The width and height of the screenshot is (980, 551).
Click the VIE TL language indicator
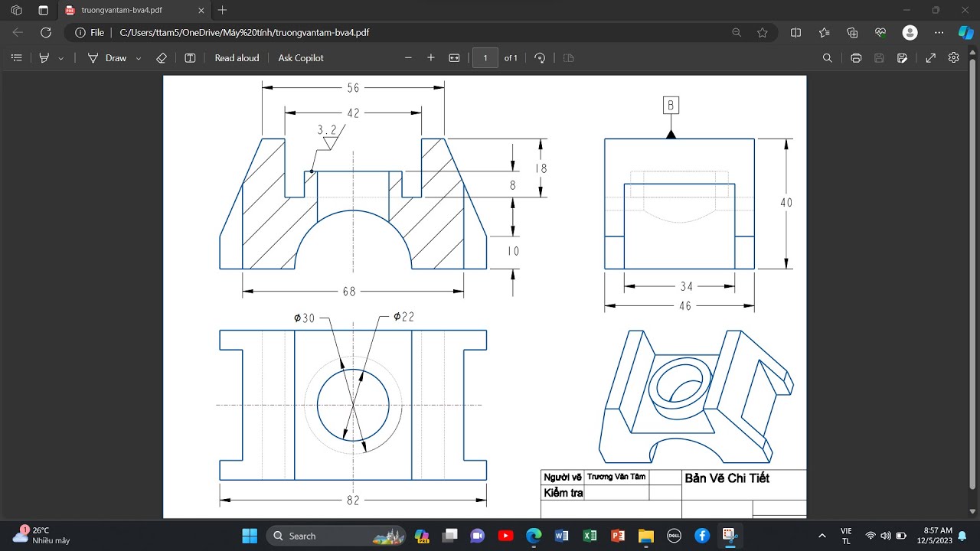846,536
